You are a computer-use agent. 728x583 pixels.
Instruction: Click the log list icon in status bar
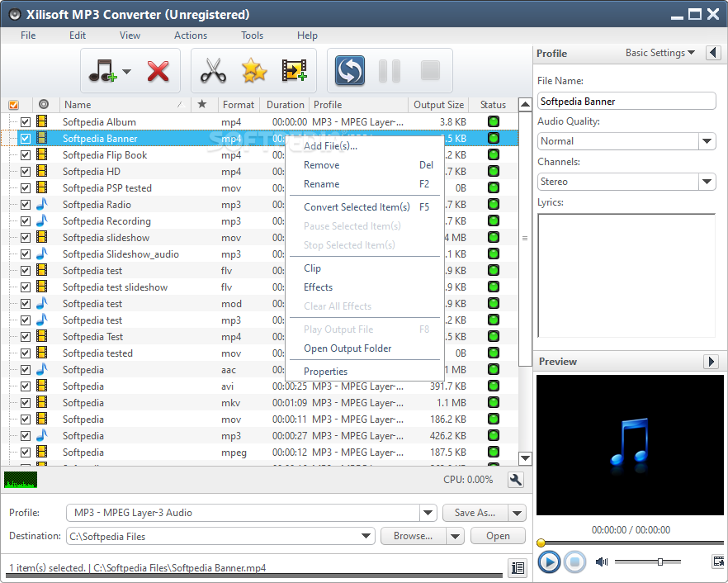click(518, 567)
